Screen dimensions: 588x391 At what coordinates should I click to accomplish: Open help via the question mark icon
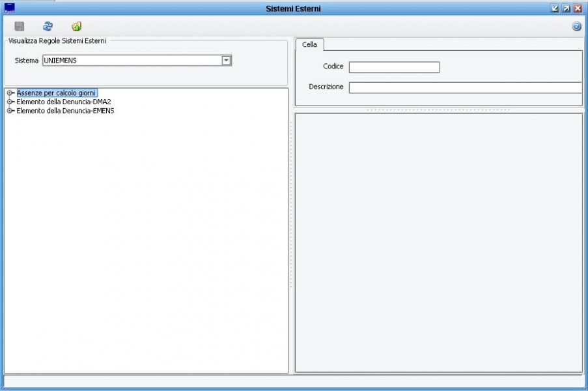tap(577, 26)
